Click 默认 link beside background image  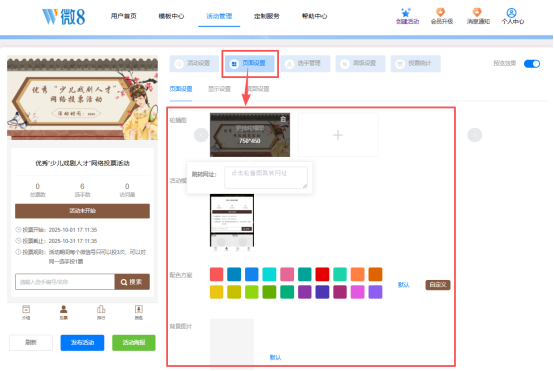coord(275,358)
